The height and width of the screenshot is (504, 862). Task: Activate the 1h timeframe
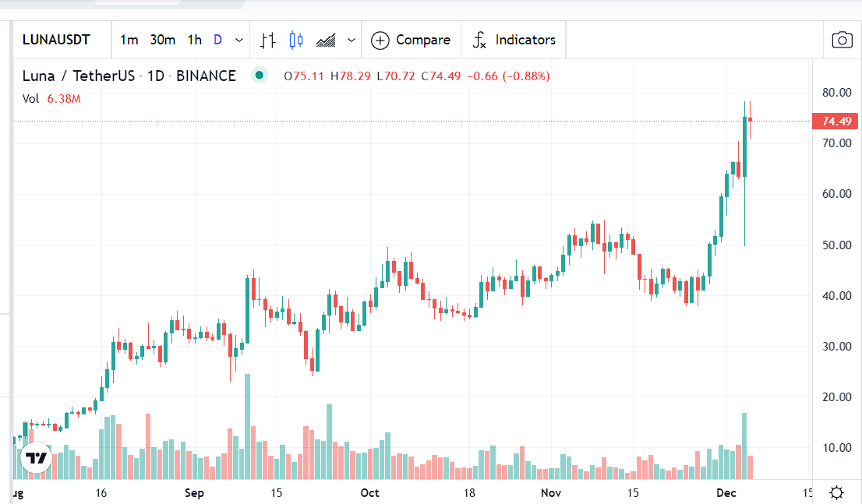tap(194, 39)
